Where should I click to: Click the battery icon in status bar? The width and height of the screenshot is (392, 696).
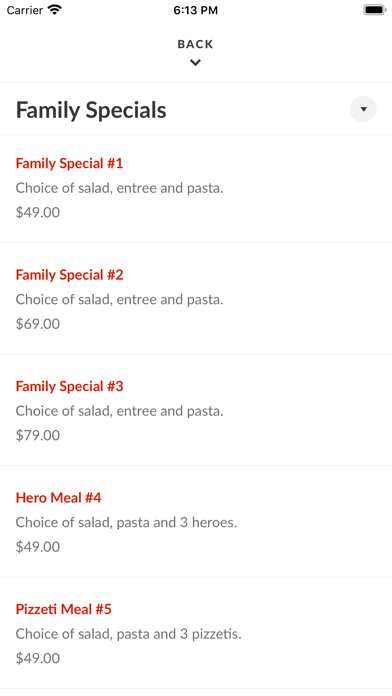pos(375,10)
